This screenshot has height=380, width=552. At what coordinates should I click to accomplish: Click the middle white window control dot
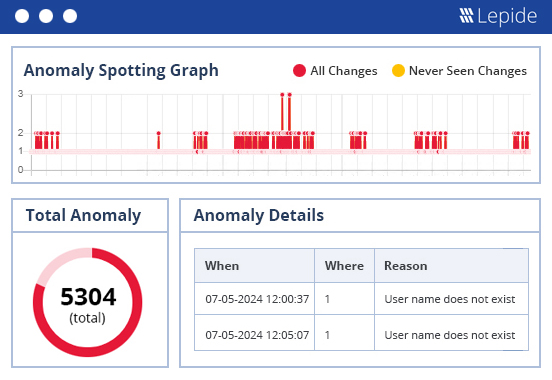click(46, 16)
